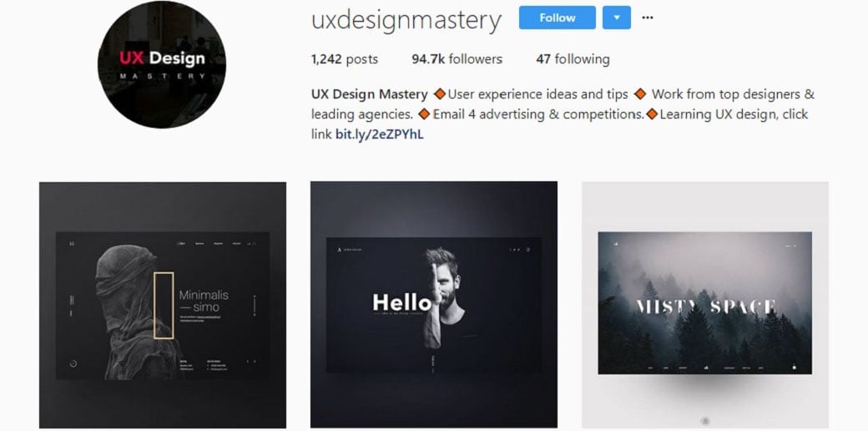Open the Minimalissimo post thumbnail
This screenshot has height=431, width=868.
click(x=163, y=305)
